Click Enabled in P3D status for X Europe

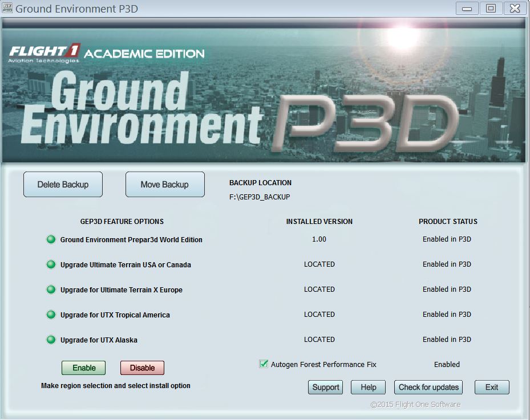tap(447, 289)
